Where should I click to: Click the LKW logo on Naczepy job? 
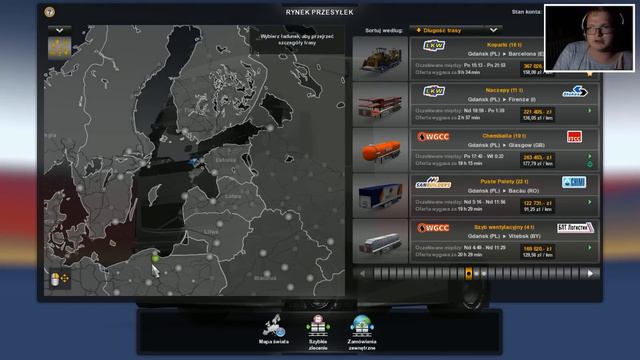click(434, 91)
